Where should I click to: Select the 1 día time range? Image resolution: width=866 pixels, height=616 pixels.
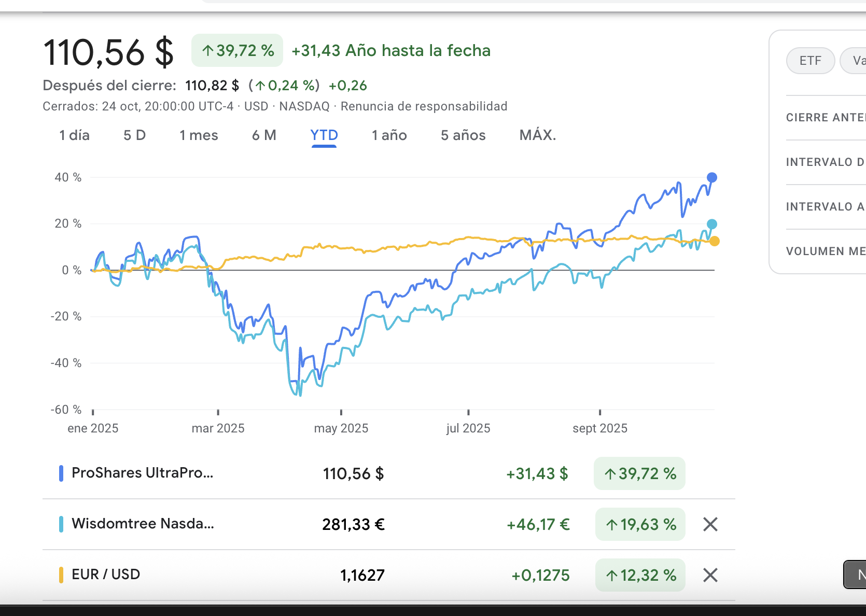(x=74, y=135)
